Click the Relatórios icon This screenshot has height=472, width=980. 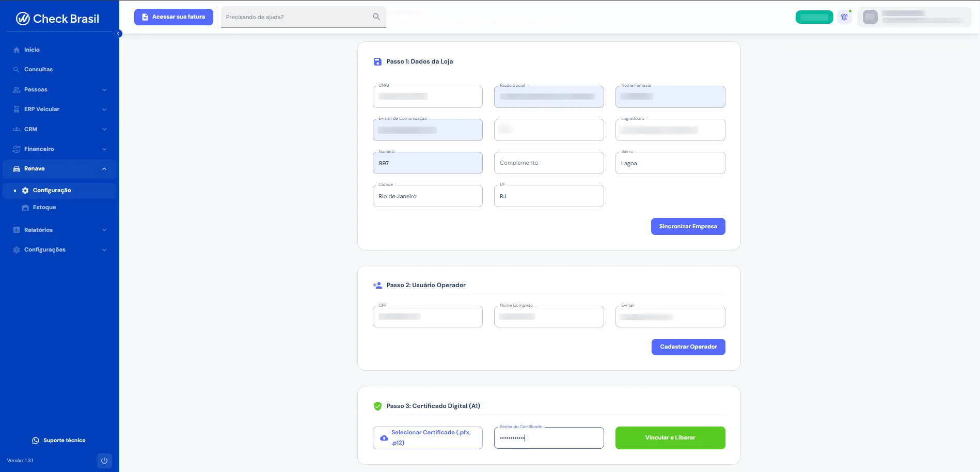(x=17, y=230)
